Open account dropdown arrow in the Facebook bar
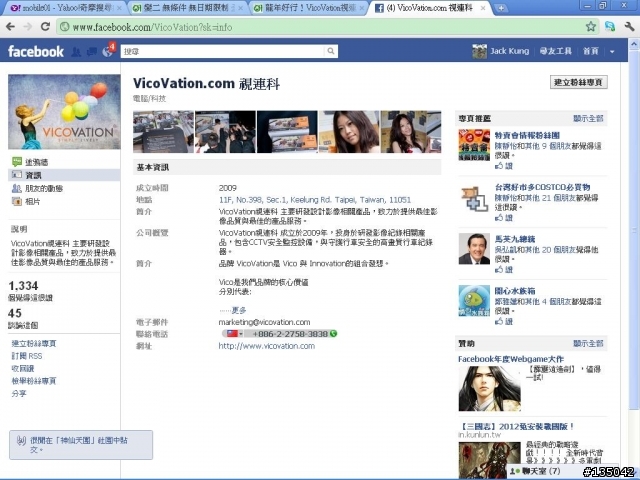The width and height of the screenshot is (640, 480). tap(612, 51)
